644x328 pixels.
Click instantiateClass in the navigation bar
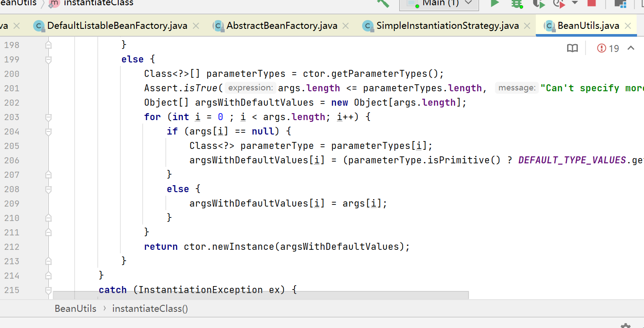[x=98, y=3]
